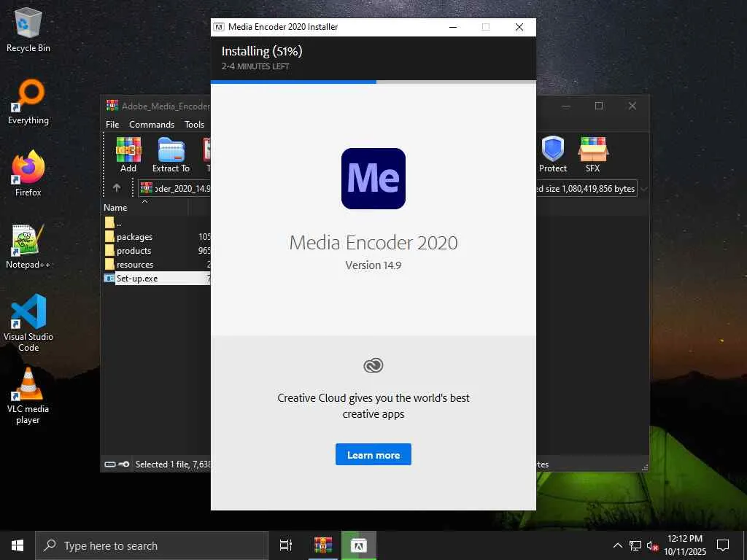
Task: Open the Windows Start menu
Action: click(x=18, y=545)
